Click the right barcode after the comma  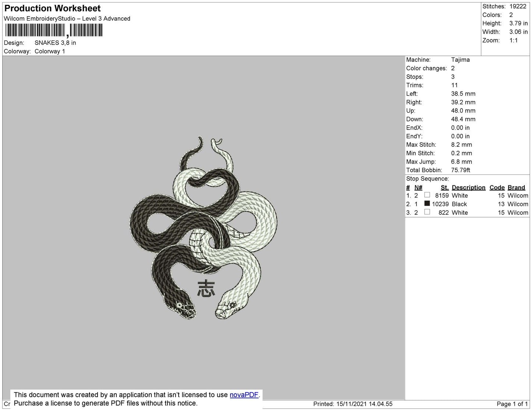pos(86,30)
